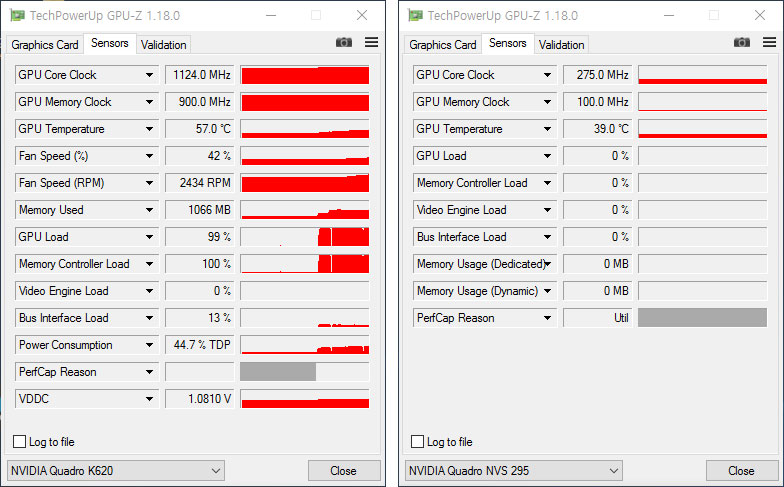Enable Log to file in NVS 295 window
784x487 pixels.
(x=418, y=442)
